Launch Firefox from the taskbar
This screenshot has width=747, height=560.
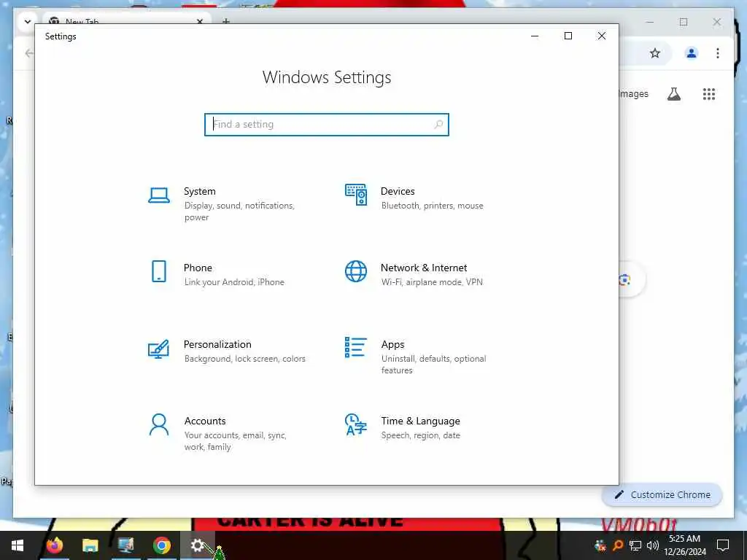(x=55, y=545)
